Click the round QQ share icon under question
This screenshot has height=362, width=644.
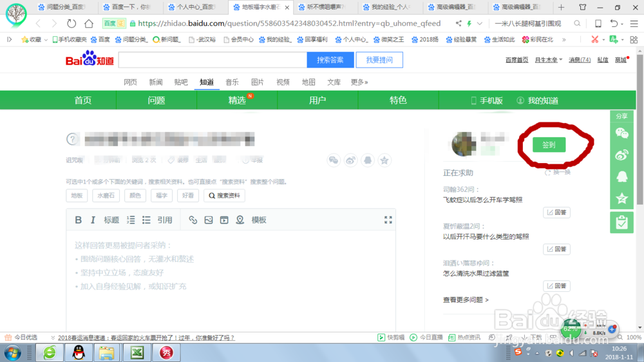368,160
